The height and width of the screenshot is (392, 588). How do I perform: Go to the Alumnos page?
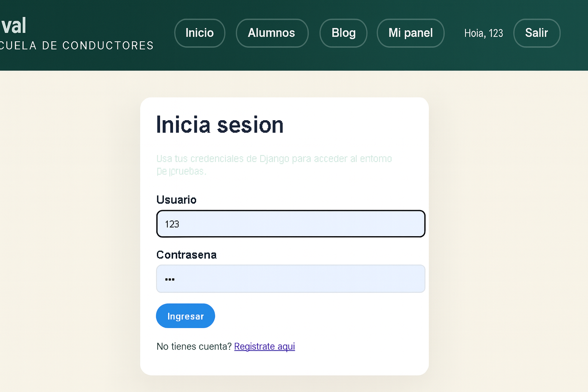[272, 33]
